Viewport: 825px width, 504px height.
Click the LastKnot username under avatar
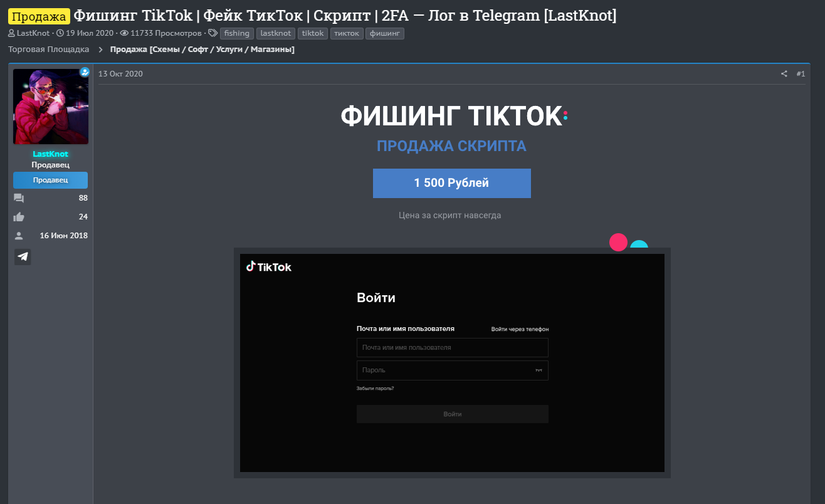point(51,154)
